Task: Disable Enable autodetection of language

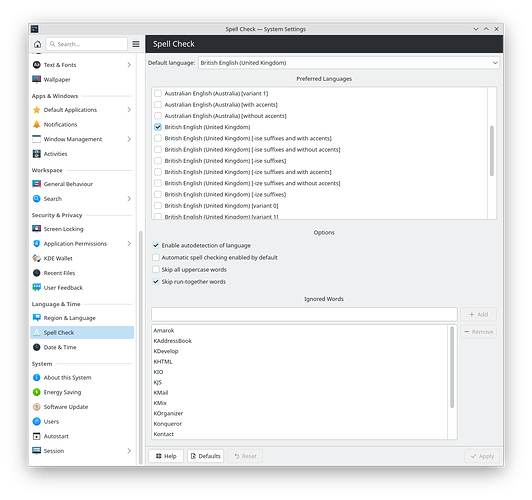Action: (x=156, y=245)
